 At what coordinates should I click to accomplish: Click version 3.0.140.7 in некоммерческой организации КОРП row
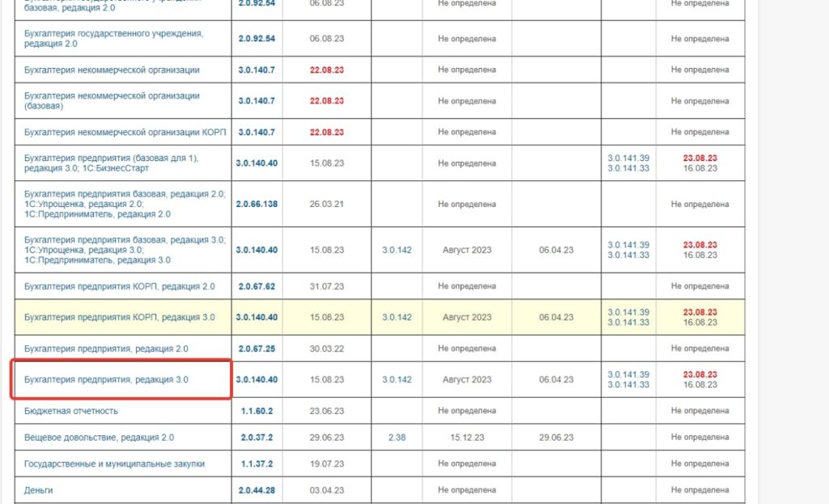(257, 132)
